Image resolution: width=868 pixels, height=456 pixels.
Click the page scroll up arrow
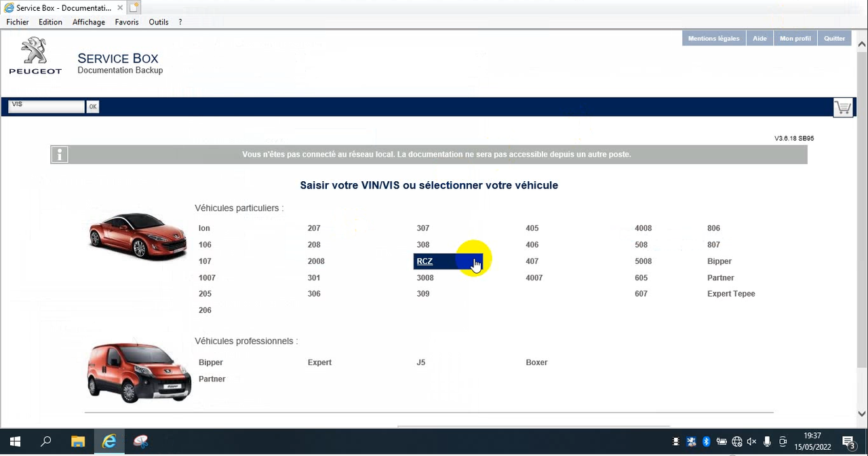(x=862, y=45)
